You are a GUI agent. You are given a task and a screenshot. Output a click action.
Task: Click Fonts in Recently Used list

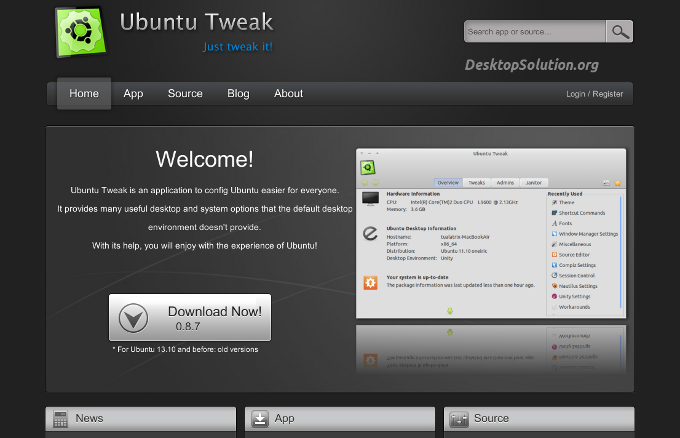tap(562, 223)
